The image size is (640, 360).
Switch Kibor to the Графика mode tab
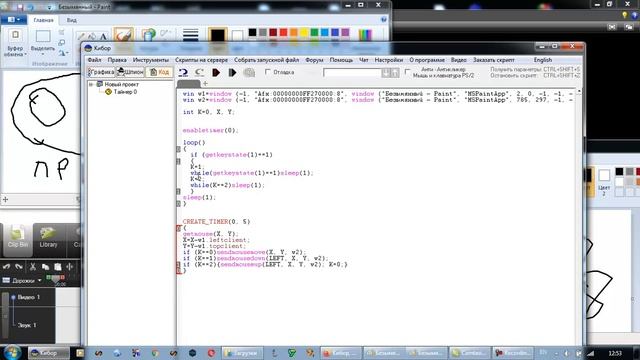[101, 72]
